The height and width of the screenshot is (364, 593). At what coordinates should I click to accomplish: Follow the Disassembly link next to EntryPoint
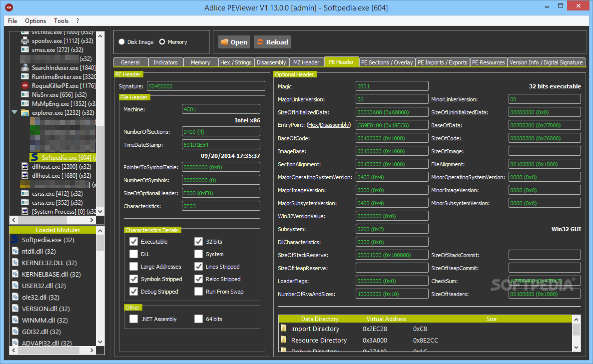[x=334, y=125]
